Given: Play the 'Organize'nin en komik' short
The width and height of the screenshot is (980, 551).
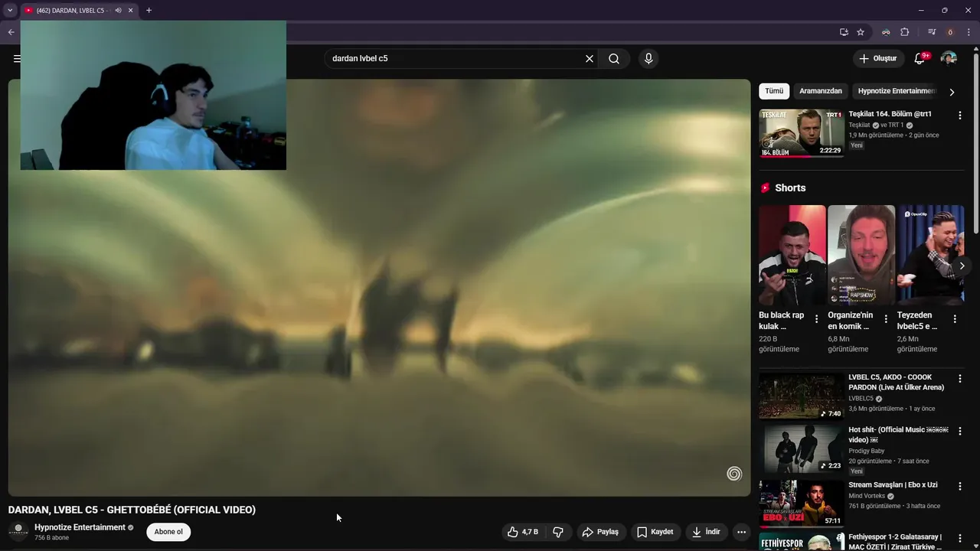Looking at the screenshot, I should point(861,256).
